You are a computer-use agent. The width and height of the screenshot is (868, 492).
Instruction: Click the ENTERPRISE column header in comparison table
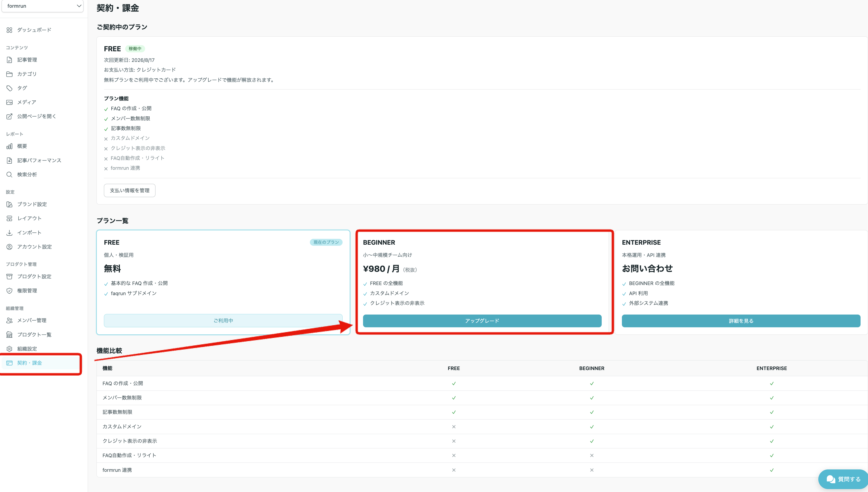pos(772,369)
